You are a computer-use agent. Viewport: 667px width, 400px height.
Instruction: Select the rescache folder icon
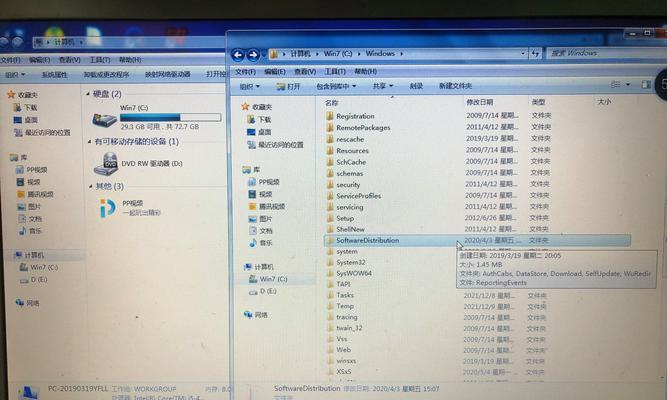[x=330, y=139]
